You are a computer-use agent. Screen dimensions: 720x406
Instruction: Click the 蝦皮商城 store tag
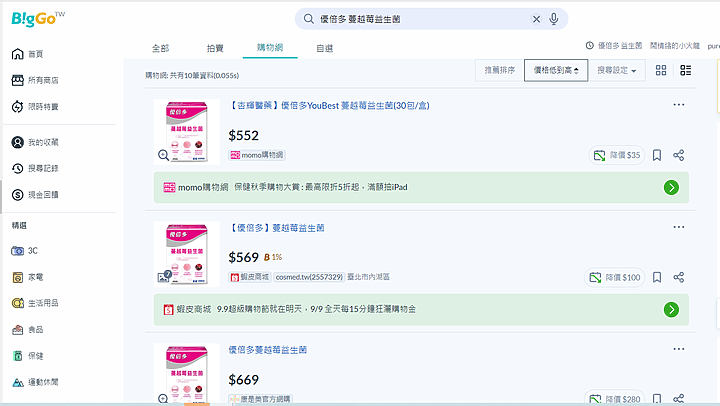(250, 277)
